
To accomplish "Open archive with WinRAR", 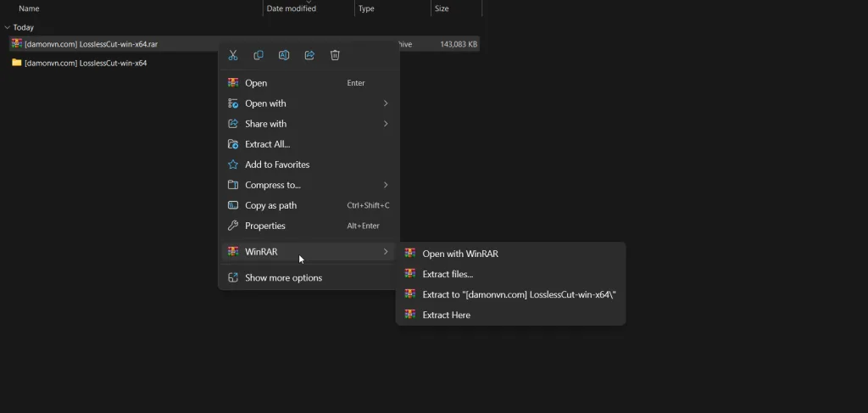I will [460, 254].
